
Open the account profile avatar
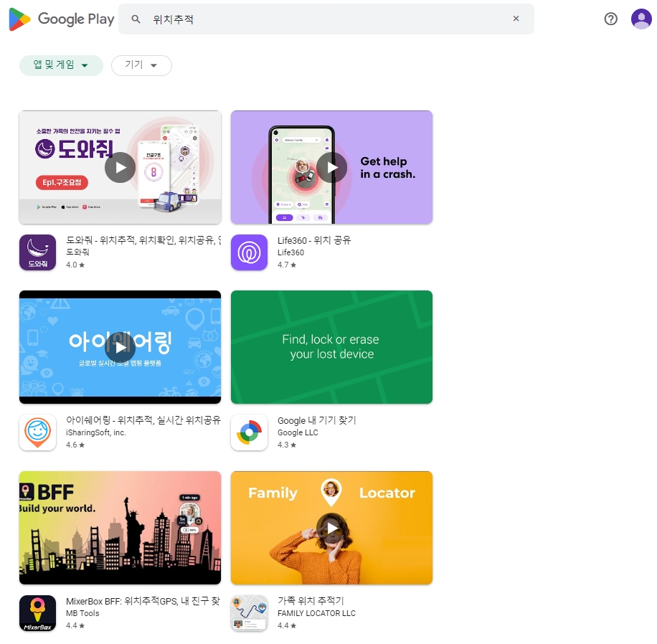click(x=641, y=19)
